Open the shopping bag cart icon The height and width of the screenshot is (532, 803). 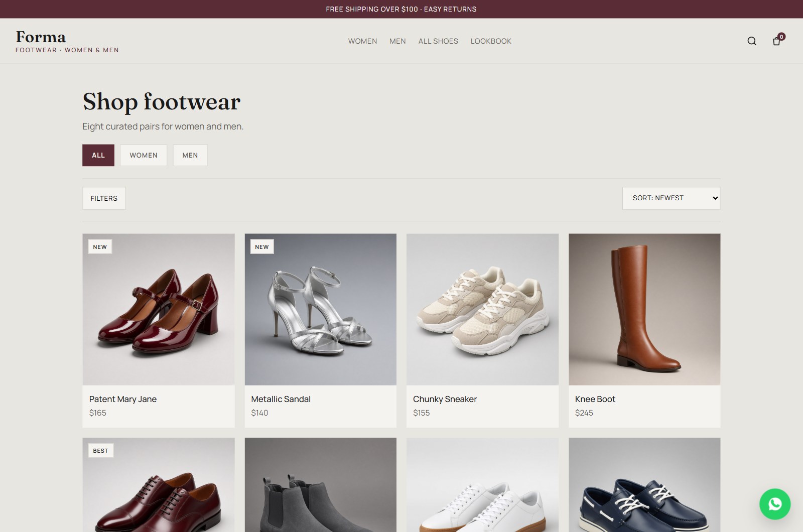(776, 41)
